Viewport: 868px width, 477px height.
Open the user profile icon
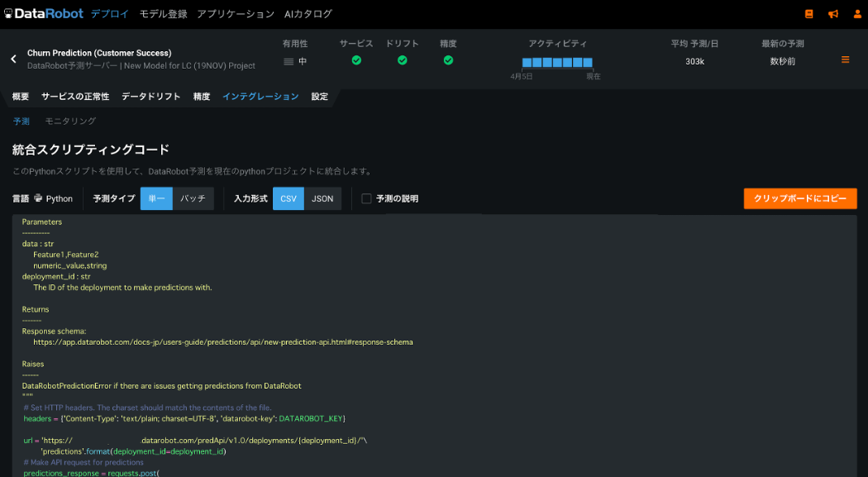click(x=857, y=14)
